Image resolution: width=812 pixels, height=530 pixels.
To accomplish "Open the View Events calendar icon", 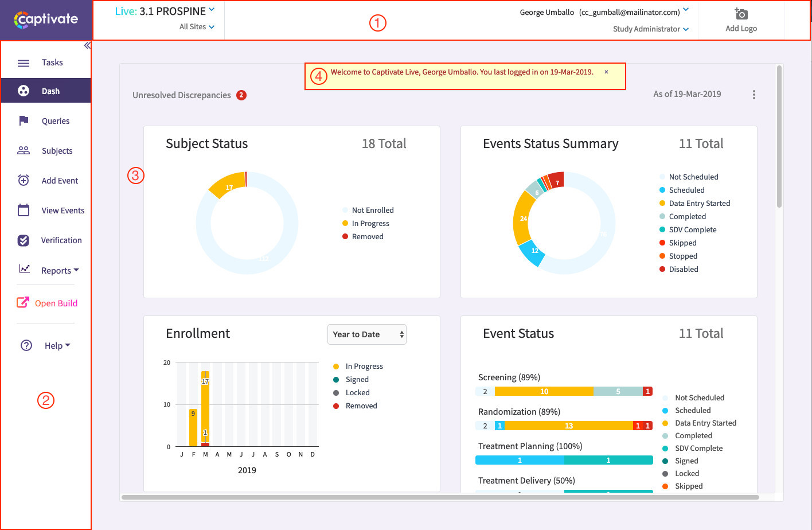I will pyautogui.click(x=24, y=210).
